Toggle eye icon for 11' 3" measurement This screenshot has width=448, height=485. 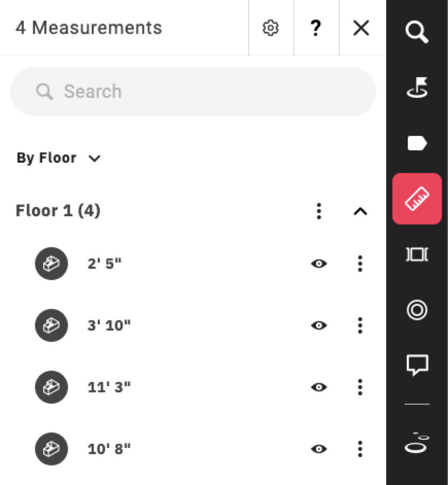coord(319,387)
